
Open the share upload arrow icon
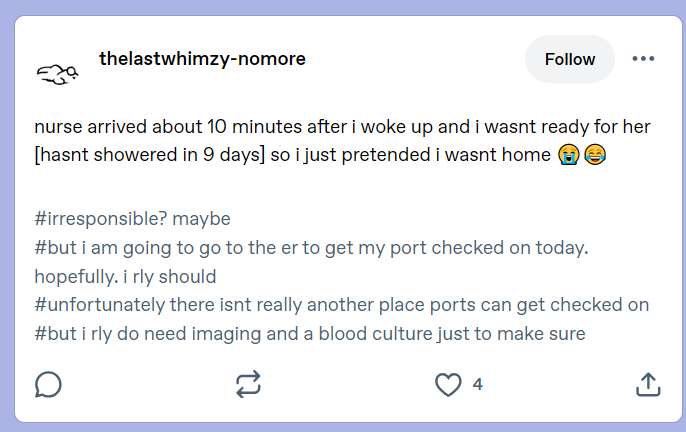click(648, 384)
